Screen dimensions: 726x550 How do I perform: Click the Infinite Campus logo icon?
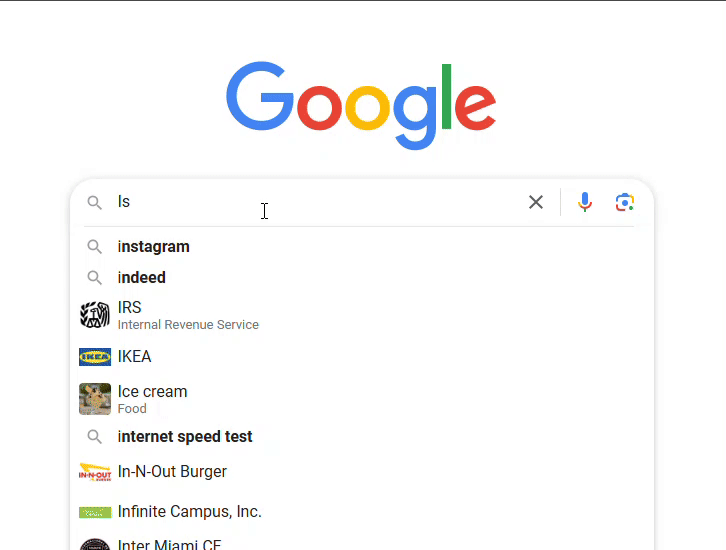point(95,512)
